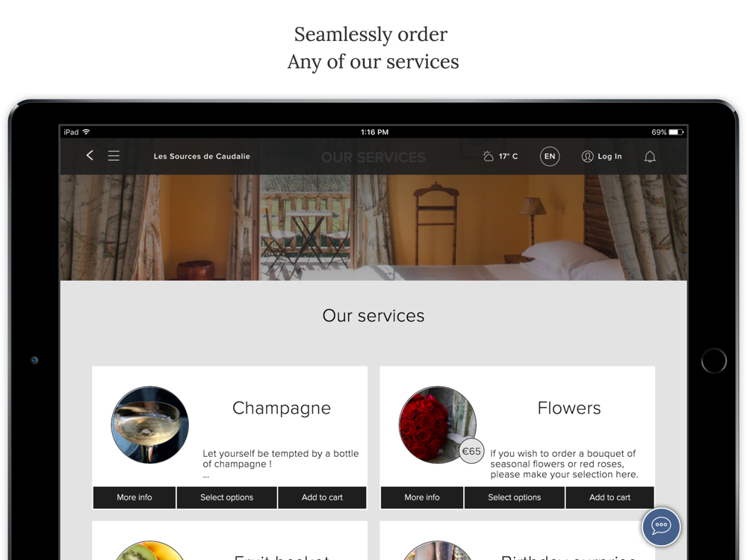
Task: Open More info for Champagne
Action: click(134, 497)
